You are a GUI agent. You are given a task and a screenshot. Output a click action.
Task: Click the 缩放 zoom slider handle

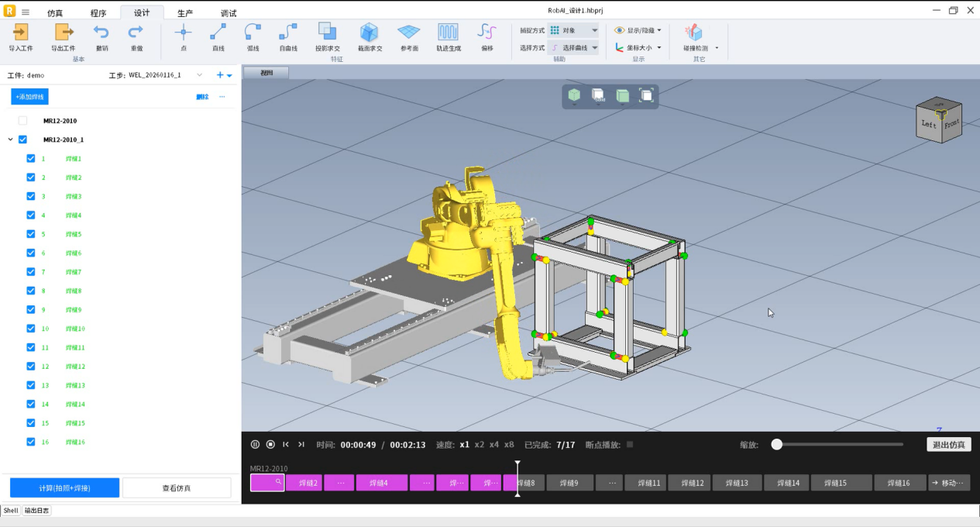776,445
